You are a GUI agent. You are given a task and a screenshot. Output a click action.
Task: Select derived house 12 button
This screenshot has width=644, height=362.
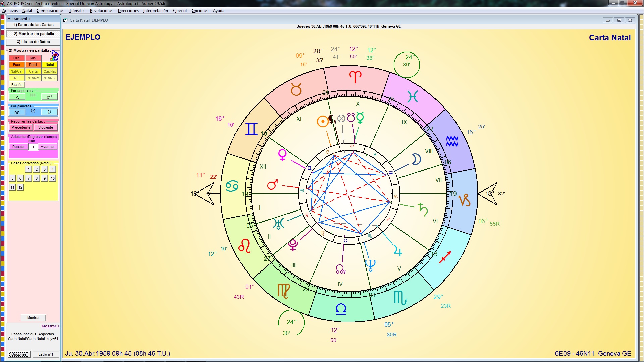[20, 187]
